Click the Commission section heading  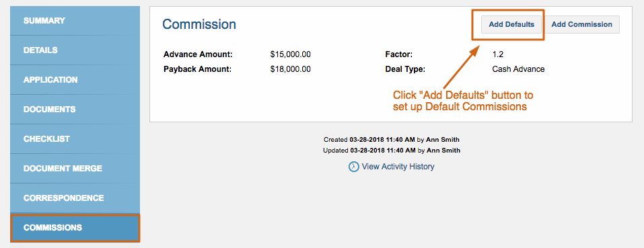(x=199, y=24)
